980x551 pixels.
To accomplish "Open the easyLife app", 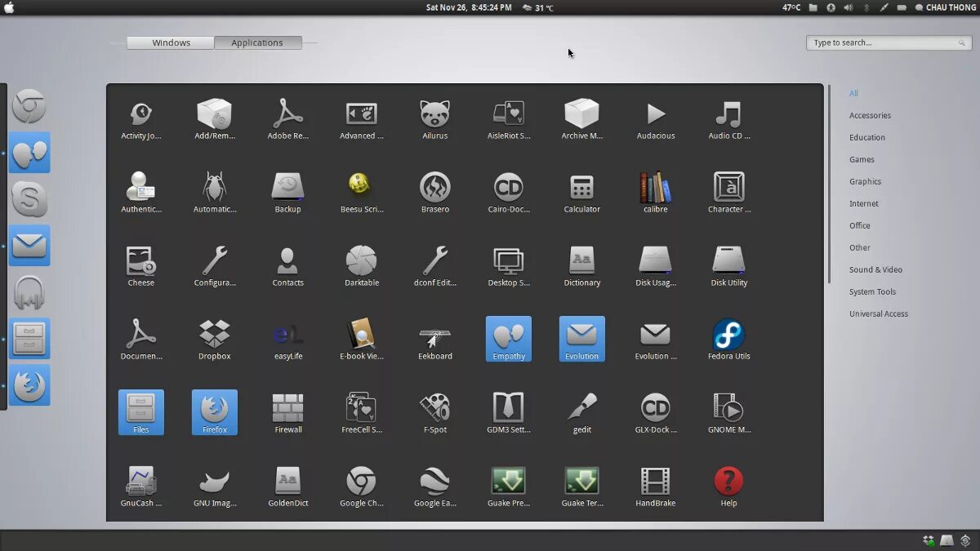I will 287,340.
